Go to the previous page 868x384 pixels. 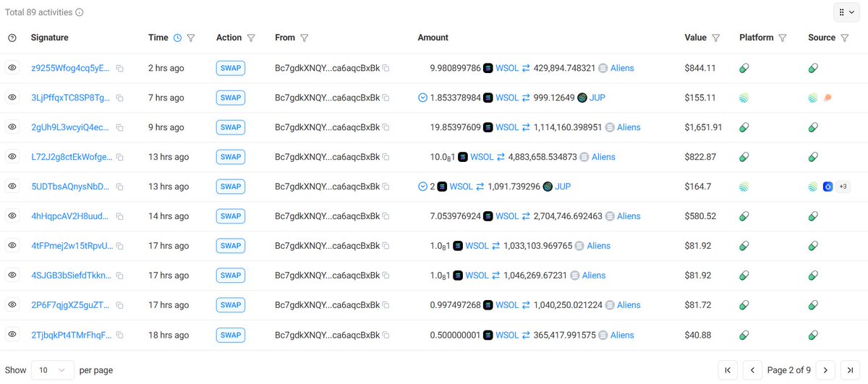click(x=752, y=370)
